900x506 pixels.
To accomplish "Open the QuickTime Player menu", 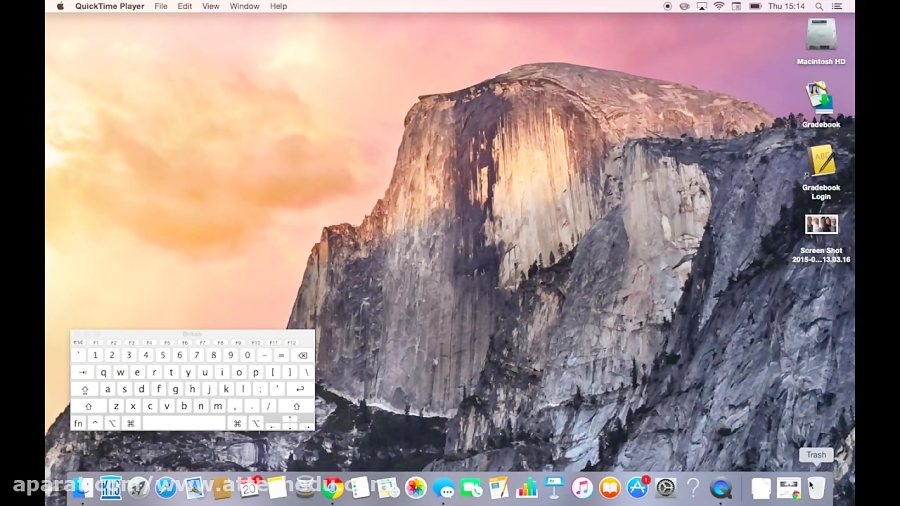I will (110, 6).
